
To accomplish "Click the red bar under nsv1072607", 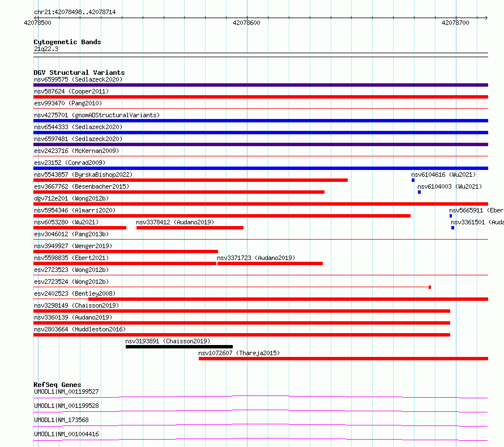I will point(343,359).
